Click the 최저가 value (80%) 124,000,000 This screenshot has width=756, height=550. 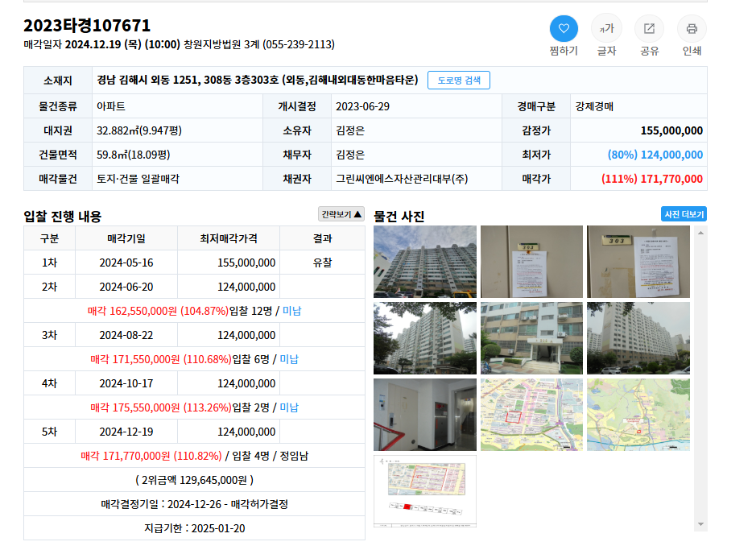pos(655,155)
